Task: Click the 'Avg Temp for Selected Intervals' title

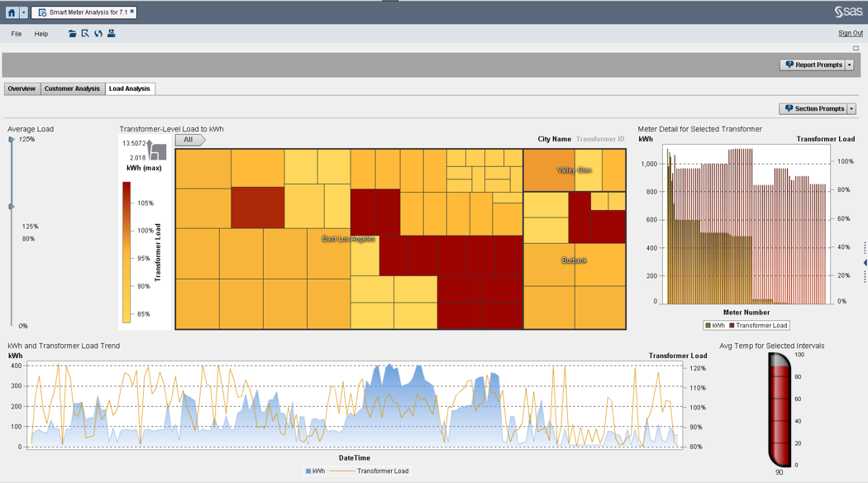Action: [x=771, y=346]
